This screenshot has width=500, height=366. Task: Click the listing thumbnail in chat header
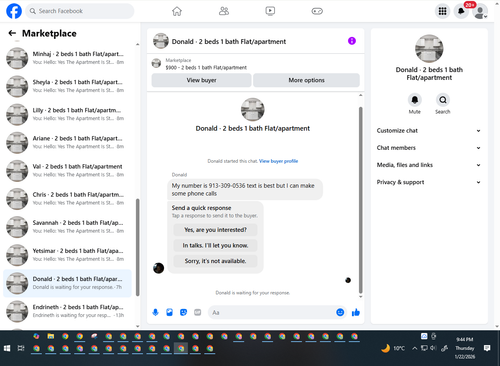[x=161, y=41]
